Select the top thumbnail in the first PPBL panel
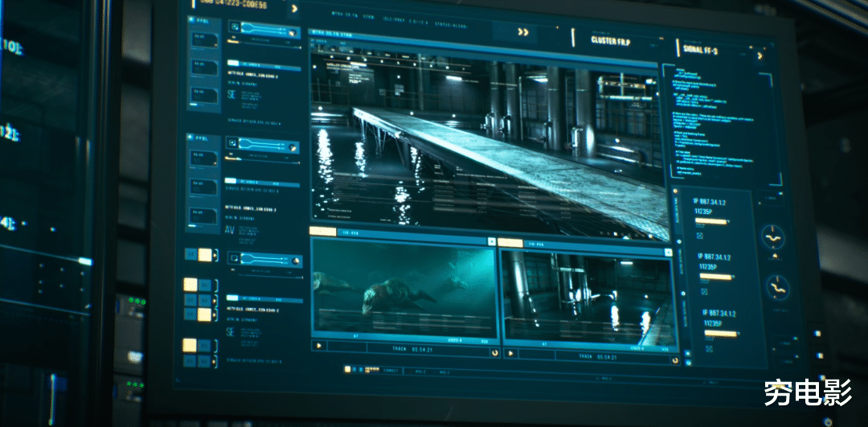Image resolution: width=868 pixels, height=427 pixels. click(203, 39)
